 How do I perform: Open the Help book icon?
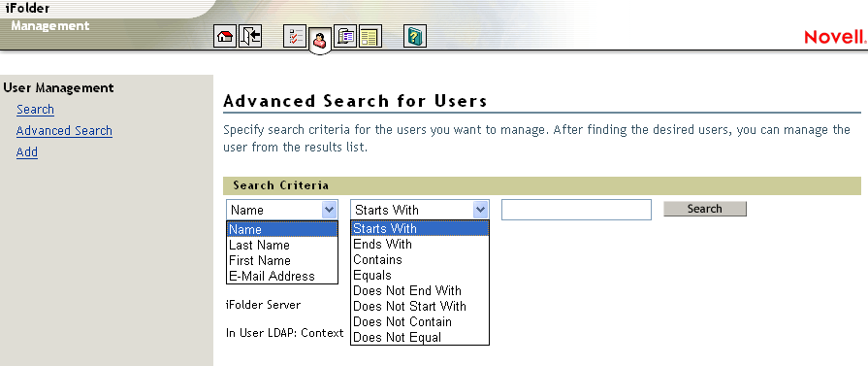[x=415, y=37]
